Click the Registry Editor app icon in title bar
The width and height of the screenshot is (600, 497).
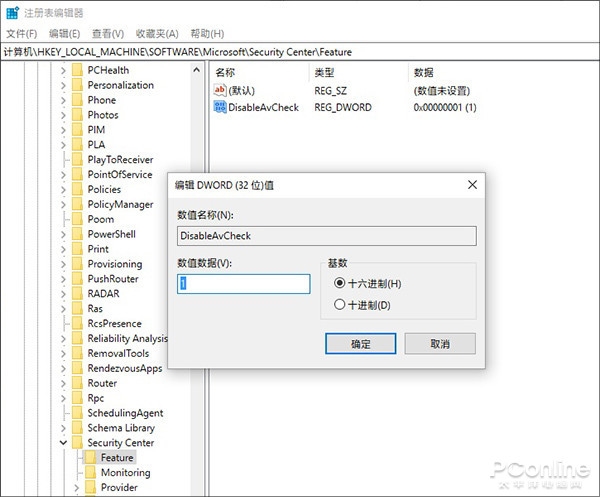tap(12, 13)
